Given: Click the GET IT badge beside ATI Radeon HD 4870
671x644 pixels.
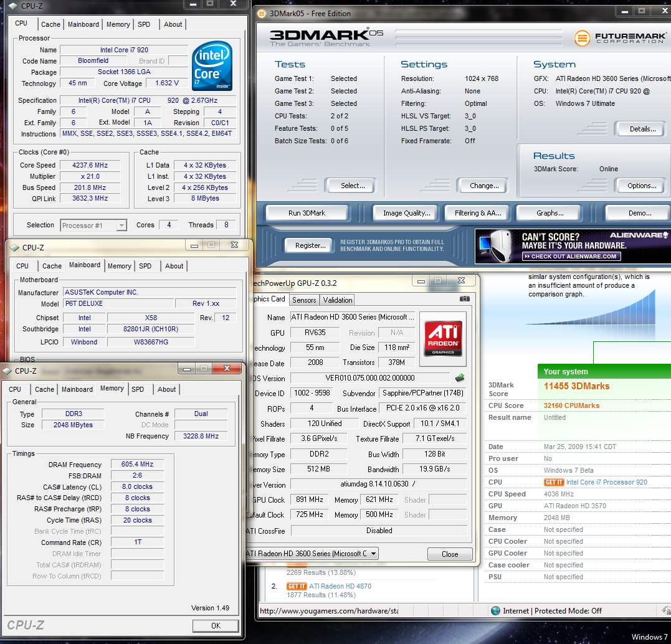Looking at the screenshot, I should (297, 586).
